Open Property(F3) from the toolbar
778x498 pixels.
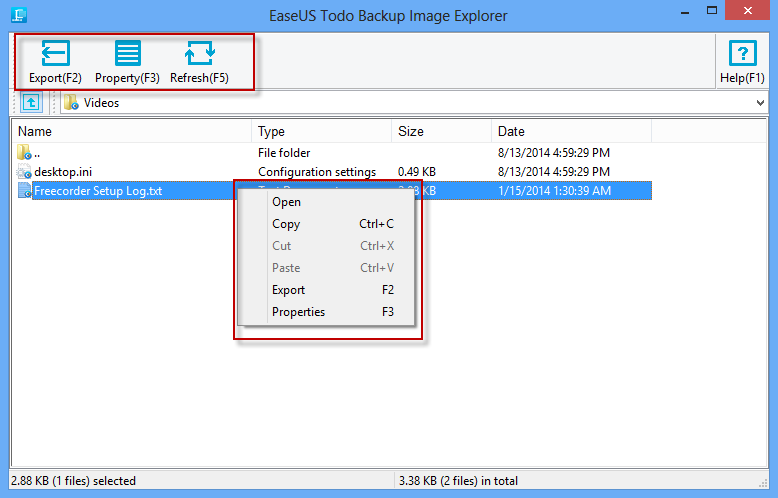[127, 62]
